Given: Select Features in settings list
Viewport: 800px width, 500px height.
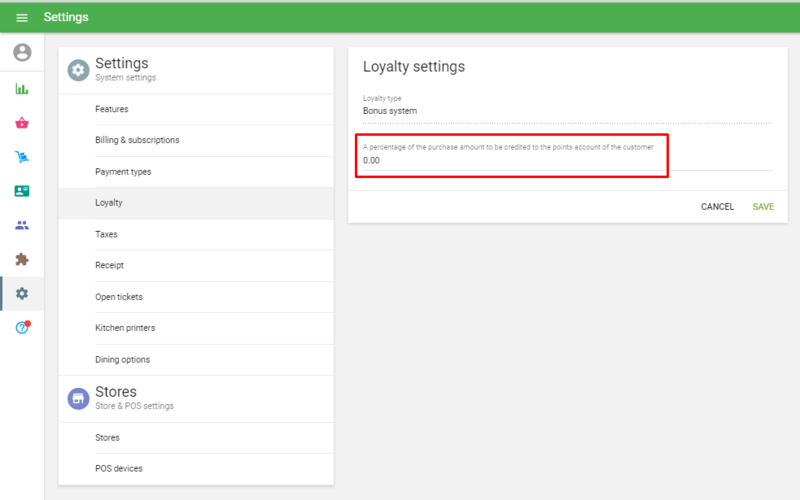Looking at the screenshot, I should pos(112,109).
